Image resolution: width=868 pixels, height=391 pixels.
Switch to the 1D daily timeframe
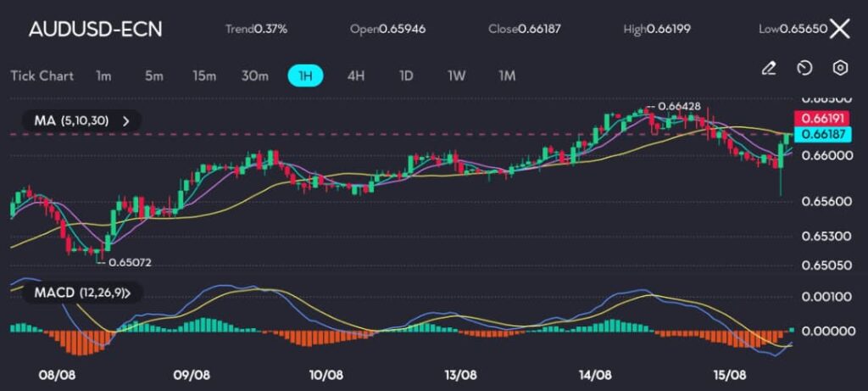coord(406,75)
